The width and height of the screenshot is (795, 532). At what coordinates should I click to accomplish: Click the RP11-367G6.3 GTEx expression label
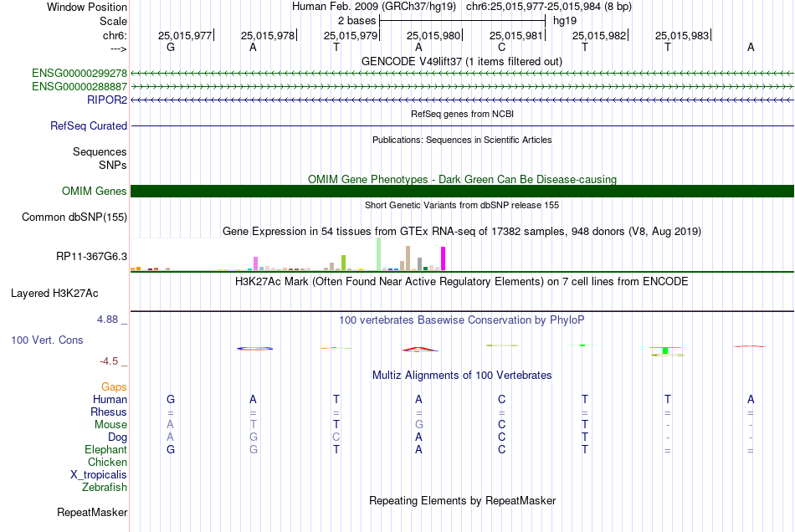click(x=92, y=256)
